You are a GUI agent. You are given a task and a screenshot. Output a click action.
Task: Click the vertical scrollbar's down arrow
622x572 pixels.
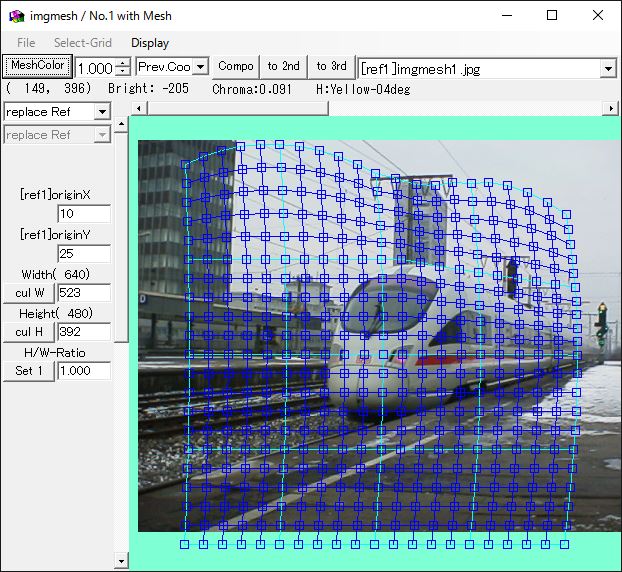[121, 561]
